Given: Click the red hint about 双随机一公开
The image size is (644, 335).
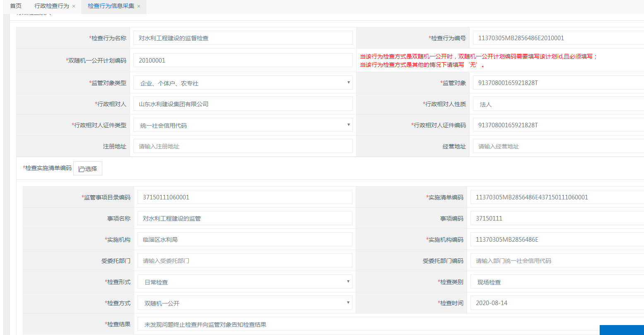Looking at the screenshot, I should [479, 61].
